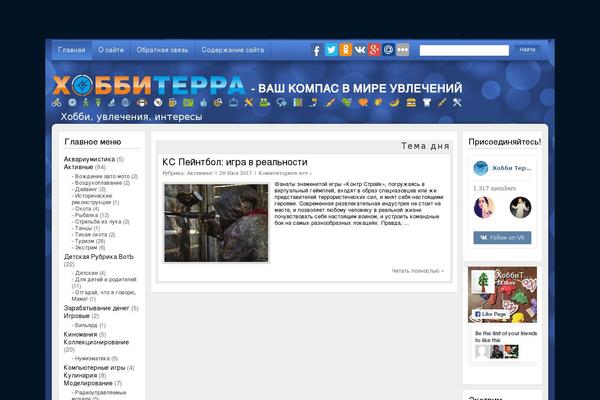Click Follow on VK button

pyautogui.click(x=502, y=238)
